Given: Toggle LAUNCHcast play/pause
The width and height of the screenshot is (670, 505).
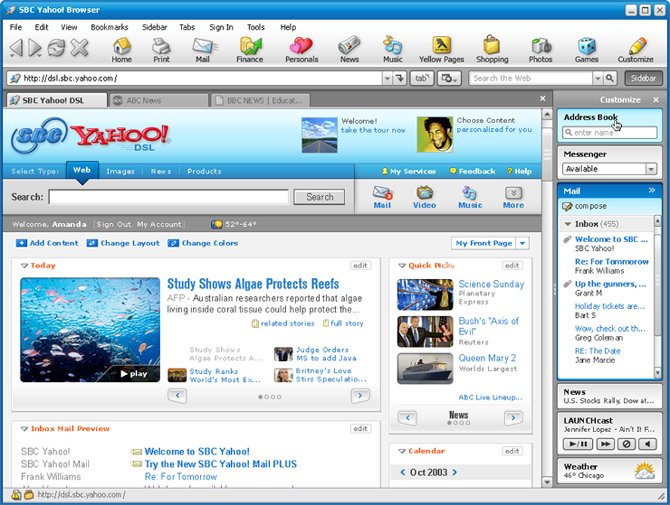Looking at the screenshot, I should coord(578,444).
